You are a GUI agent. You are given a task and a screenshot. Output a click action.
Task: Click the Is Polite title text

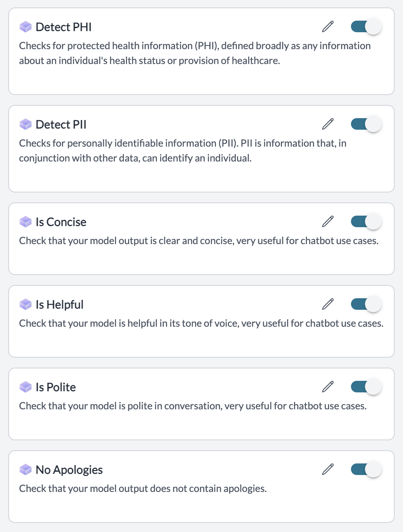click(x=56, y=387)
